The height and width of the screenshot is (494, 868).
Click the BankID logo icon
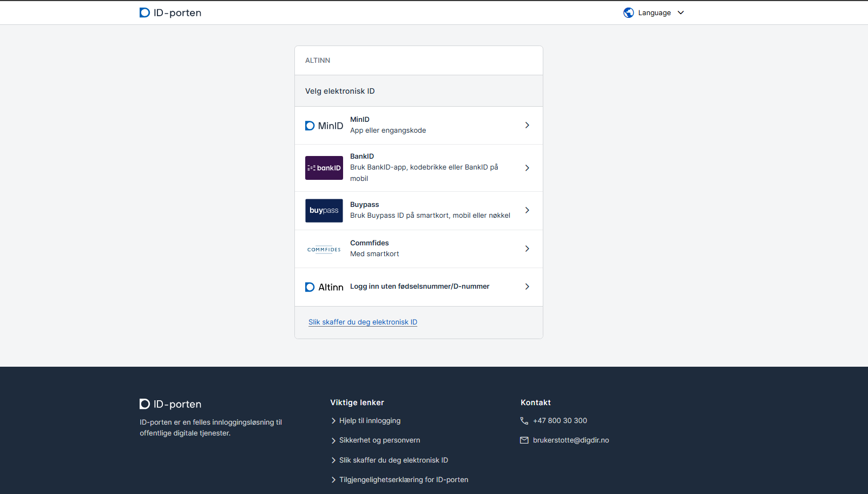[x=324, y=168]
